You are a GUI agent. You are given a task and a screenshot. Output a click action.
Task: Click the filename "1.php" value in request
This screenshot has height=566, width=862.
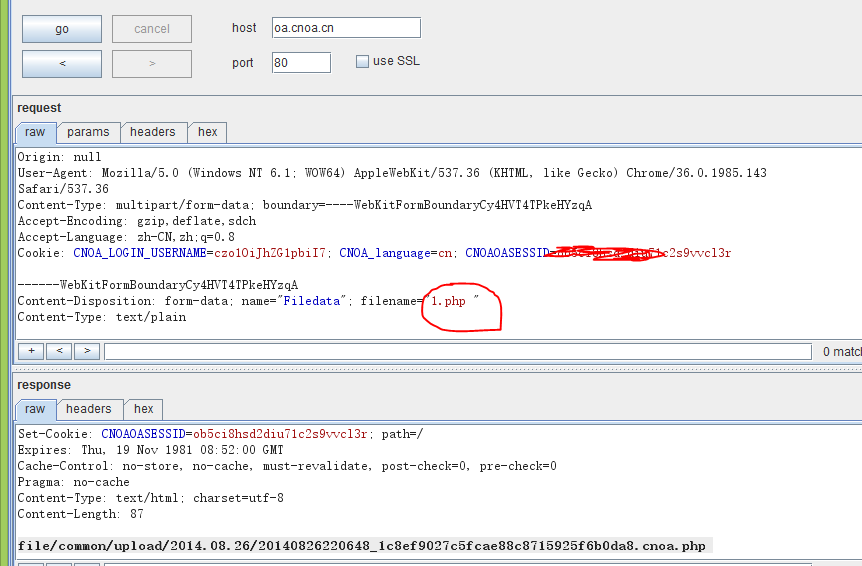[448, 301]
